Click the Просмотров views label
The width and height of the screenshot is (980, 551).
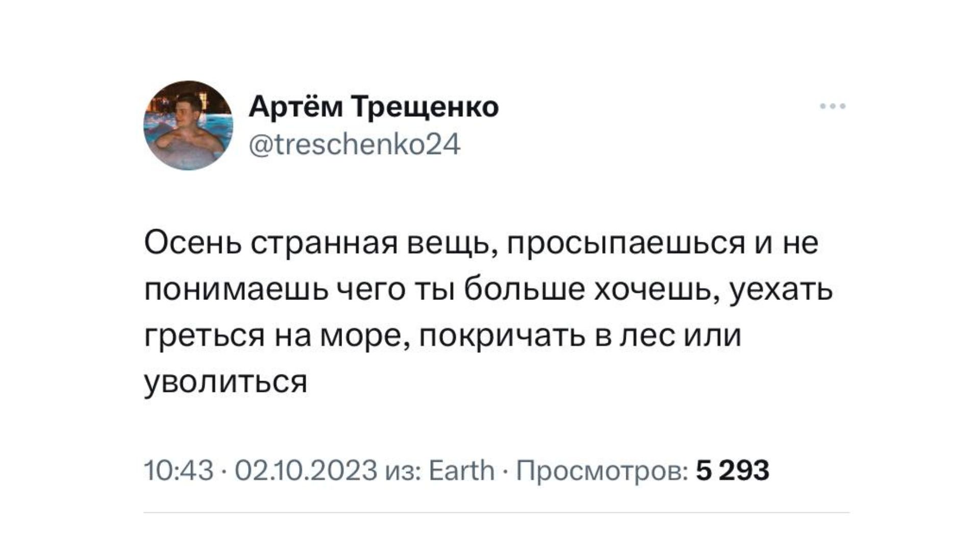pyautogui.click(x=601, y=470)
